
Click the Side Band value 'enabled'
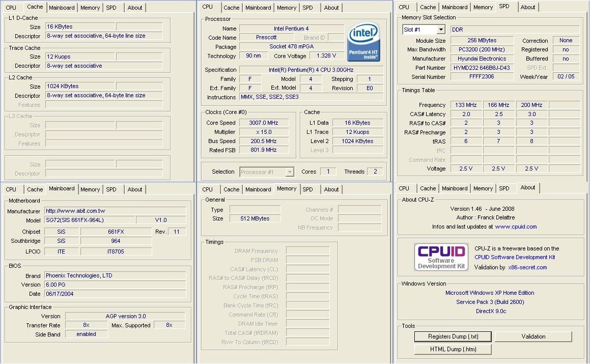click(86, 334)
